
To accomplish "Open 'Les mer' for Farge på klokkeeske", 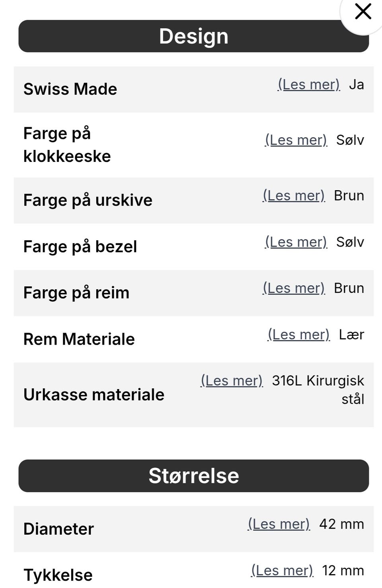I will point(296,140).
